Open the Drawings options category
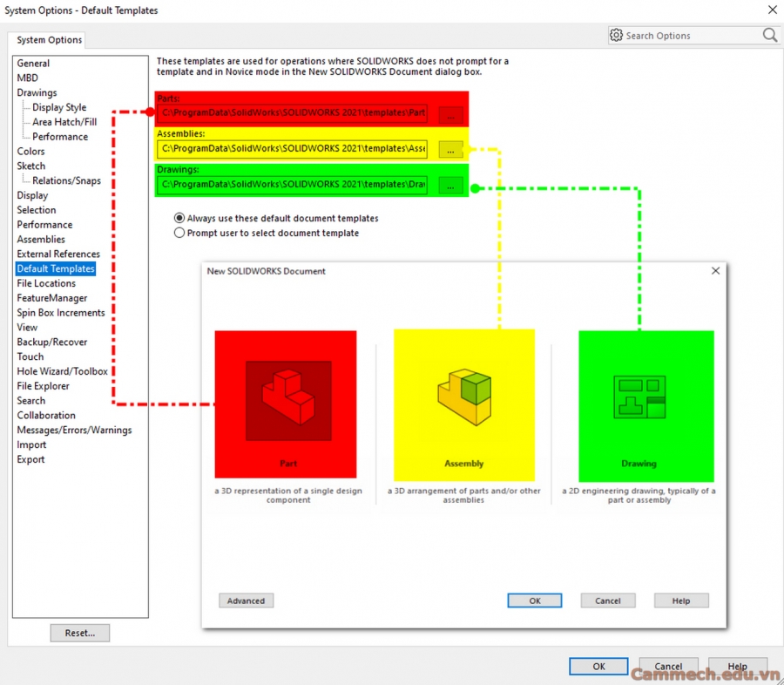The height and width of the screenshot is (685, 784). tap(37, 92)
